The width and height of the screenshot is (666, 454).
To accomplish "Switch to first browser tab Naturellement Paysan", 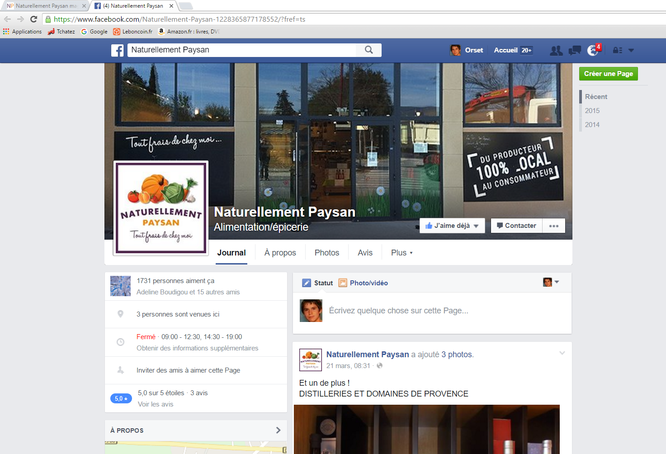I will pyautogui.click(x=45, y=6).
